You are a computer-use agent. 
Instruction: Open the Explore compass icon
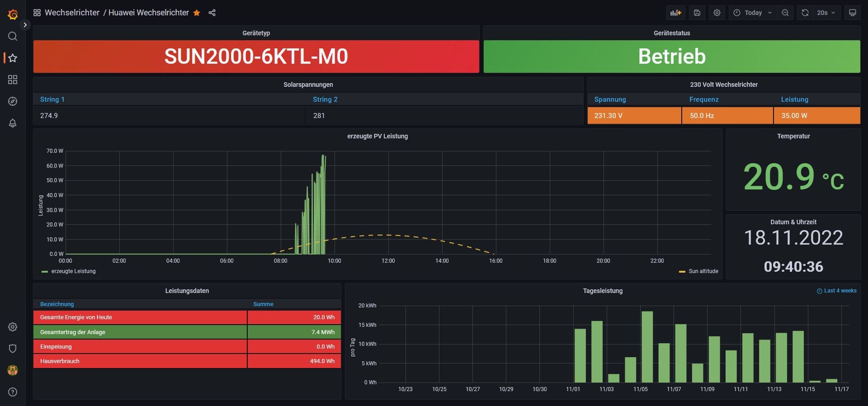13,101
